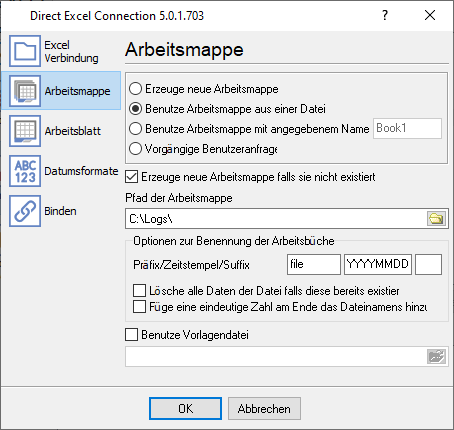Click the empty template file path field

(x=276, y=357)
